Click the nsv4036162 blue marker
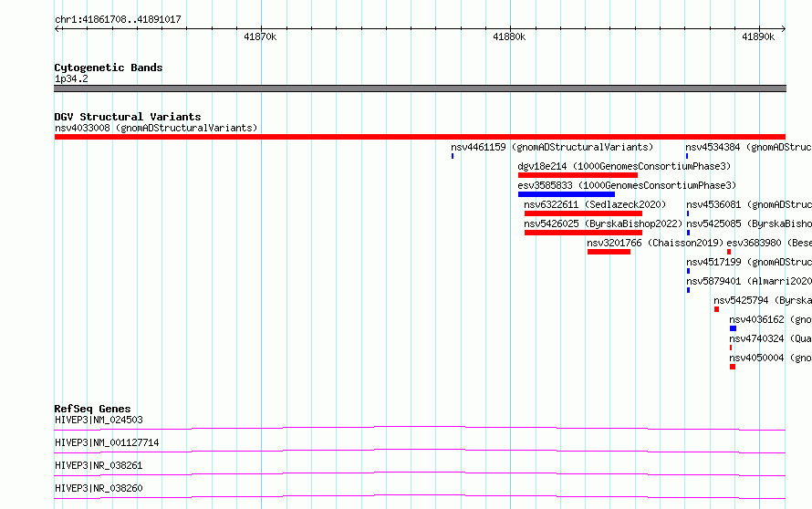The image size is (812, 509). tap(733, 328)
